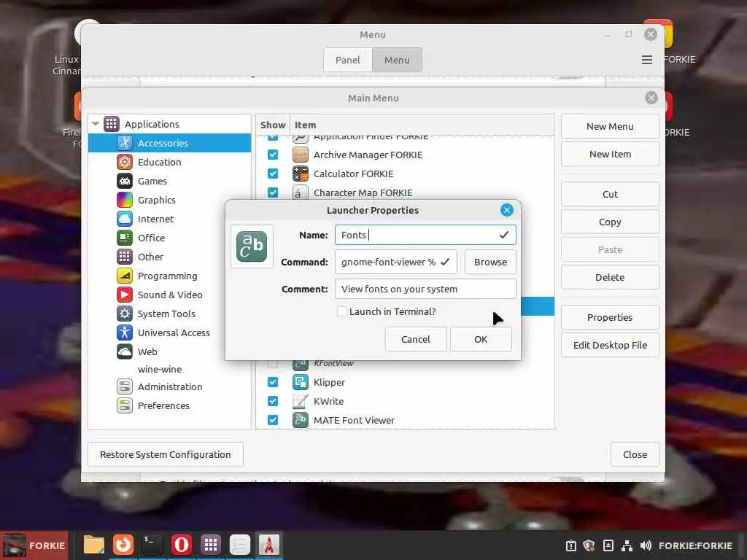Select the Universal Access category icon
Viewport: 747px width, 560px height.
coord(124,332)
